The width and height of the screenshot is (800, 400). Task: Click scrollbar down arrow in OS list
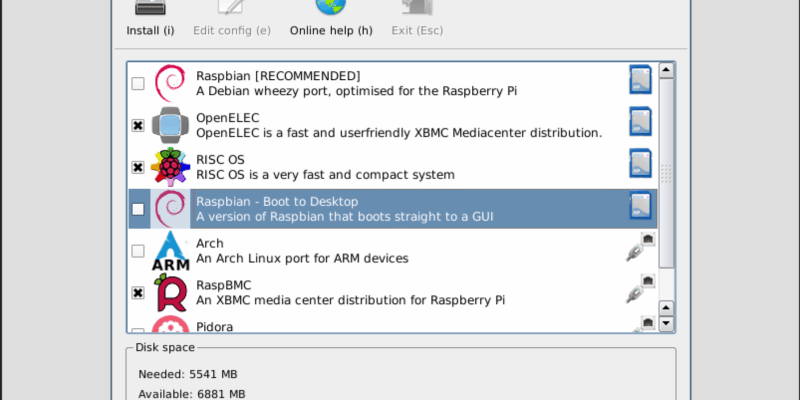coord(665,323)
